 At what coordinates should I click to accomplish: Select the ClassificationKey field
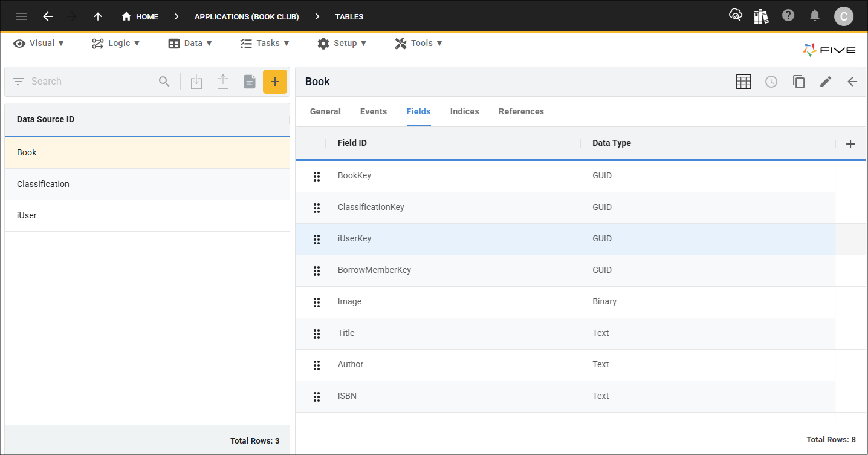pos(371,207)
